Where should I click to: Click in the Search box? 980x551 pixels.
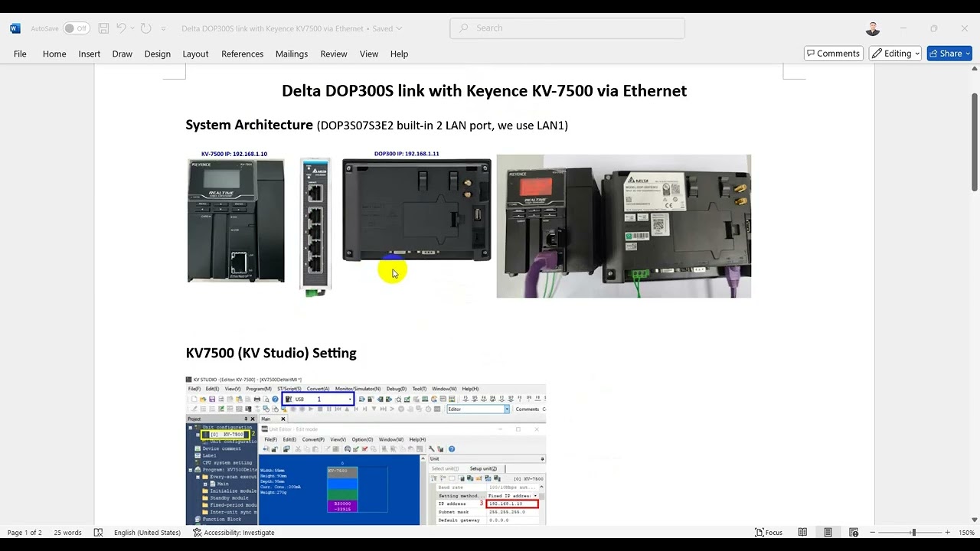pos(567,28)
